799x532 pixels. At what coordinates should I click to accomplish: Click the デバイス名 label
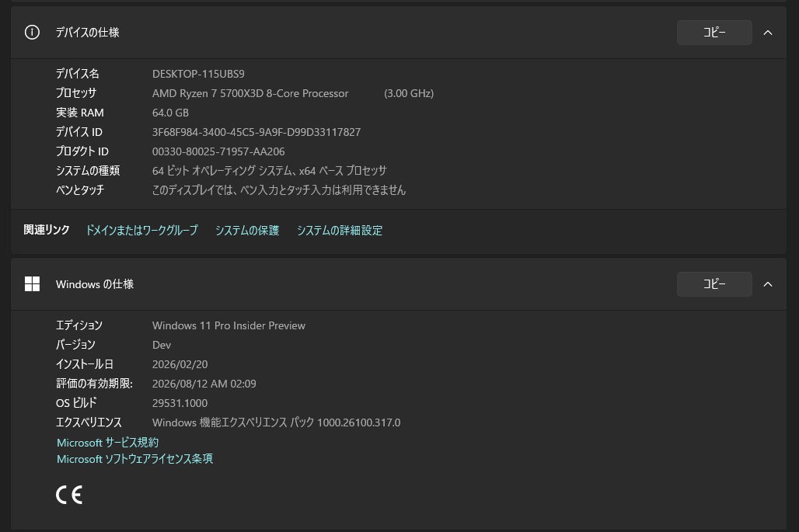click(78, 74)
